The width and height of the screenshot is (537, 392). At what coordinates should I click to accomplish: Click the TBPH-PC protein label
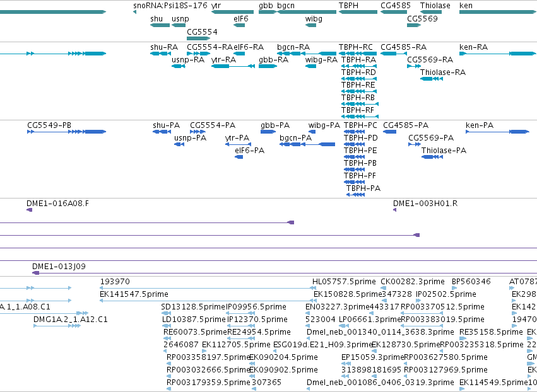click(x=360, y=125)
